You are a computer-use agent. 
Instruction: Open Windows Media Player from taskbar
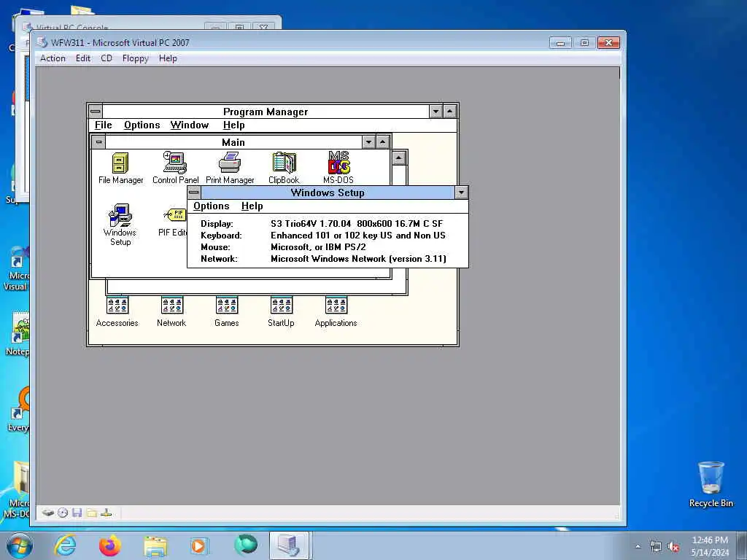199,545
